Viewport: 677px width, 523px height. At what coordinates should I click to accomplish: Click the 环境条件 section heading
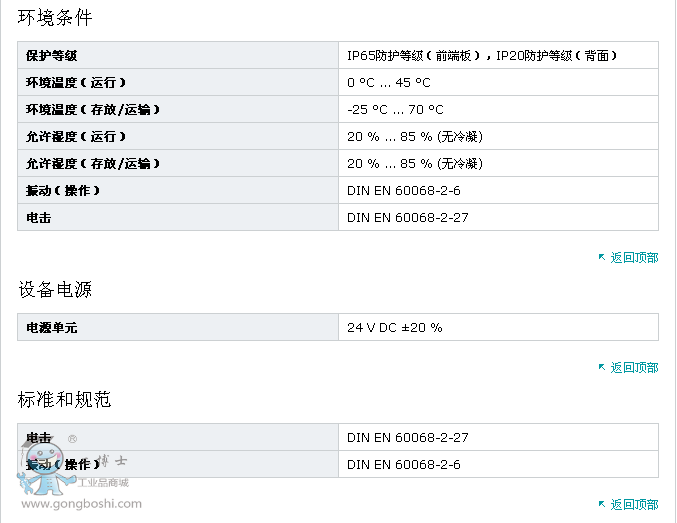pos(55,17)
